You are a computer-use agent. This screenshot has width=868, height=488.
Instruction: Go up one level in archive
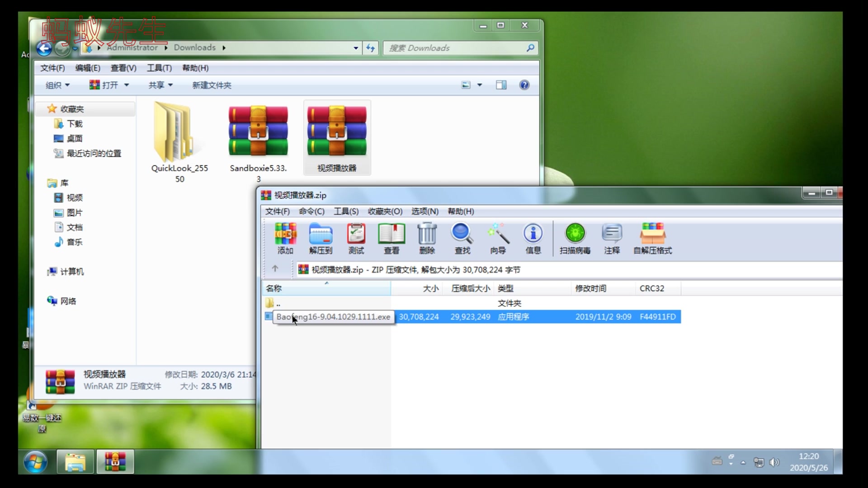coord(275,269)
